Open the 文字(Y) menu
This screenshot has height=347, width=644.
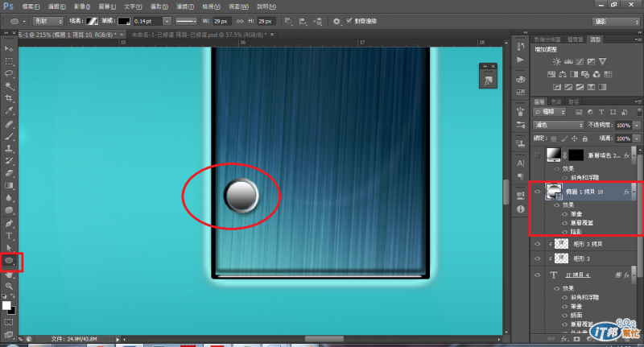point(133,6)
